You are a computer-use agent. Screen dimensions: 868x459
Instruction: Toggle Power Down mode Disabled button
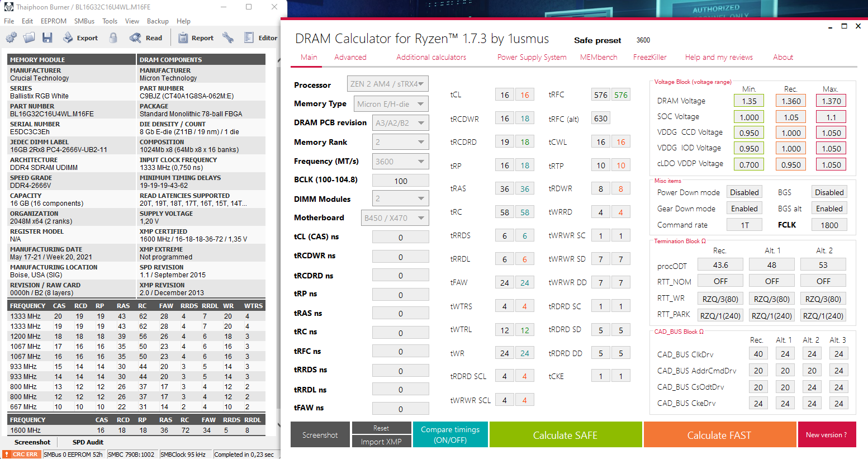pyautogui.click(x=744, y=192)
